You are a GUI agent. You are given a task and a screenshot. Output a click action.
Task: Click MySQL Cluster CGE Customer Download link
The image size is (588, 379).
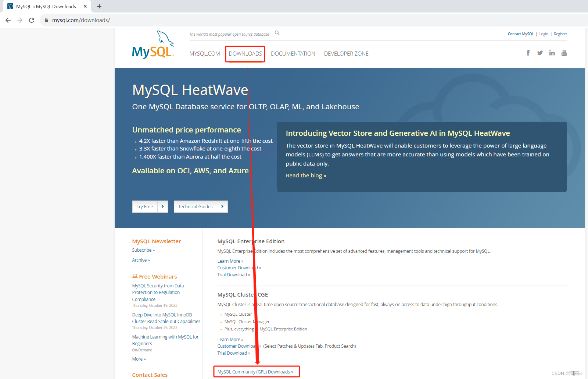pos(239,346)
